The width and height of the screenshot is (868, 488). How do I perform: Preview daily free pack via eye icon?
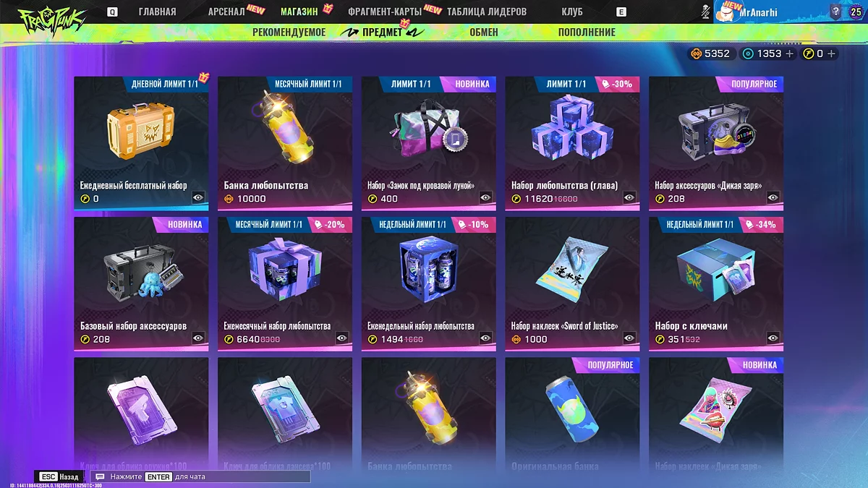click(198, 198)
